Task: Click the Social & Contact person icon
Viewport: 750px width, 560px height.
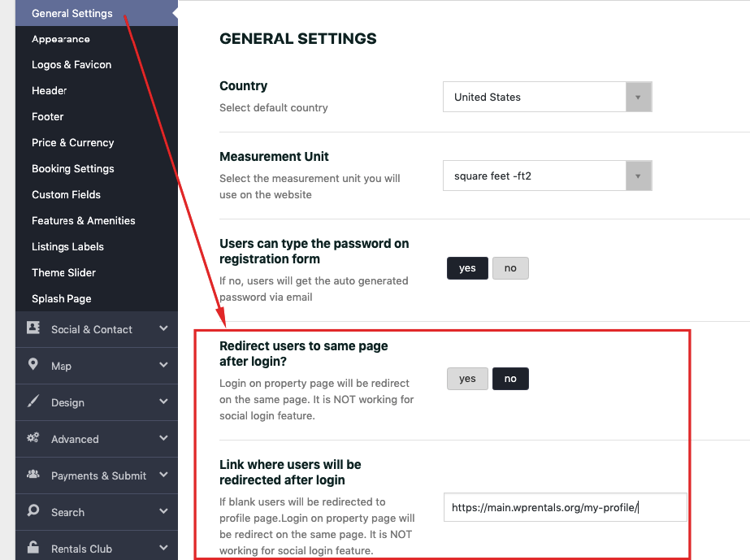Action: coord(33,328)
